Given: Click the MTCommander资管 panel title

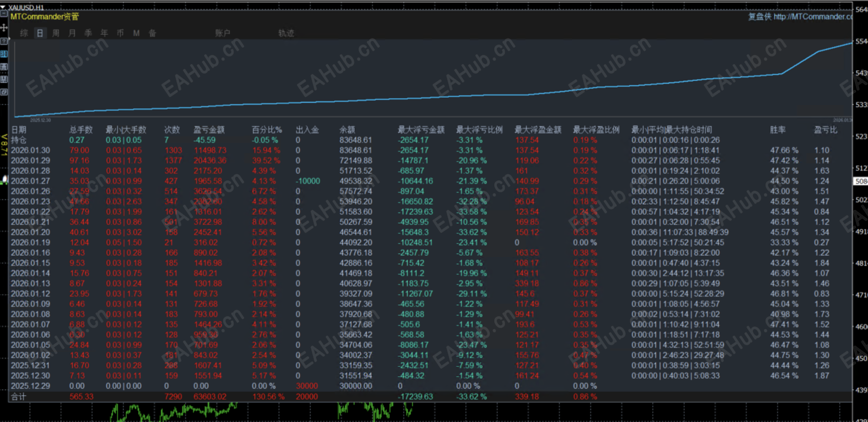Looking at the screenshot, I should click(x=45, y=16).
